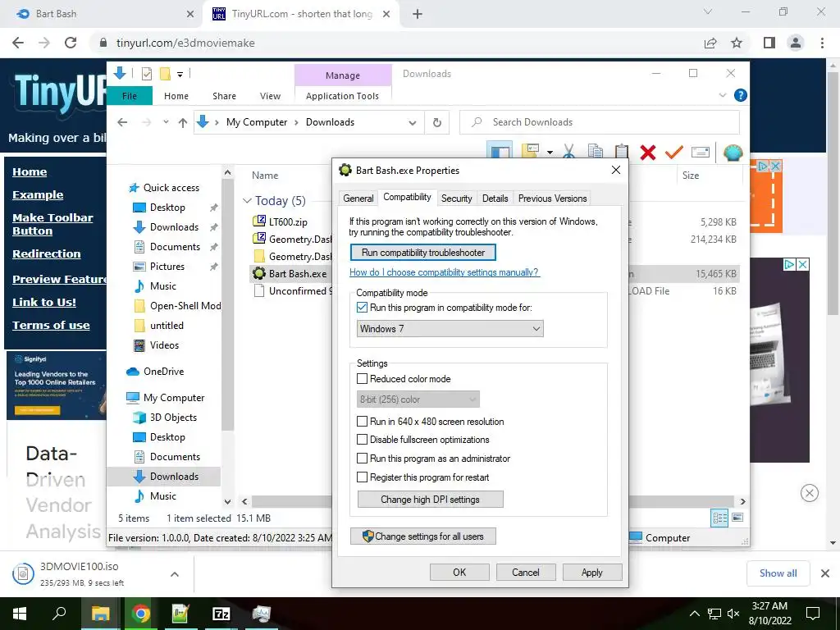
Task: Click Windows Start button
Action: tap(20, 614)
